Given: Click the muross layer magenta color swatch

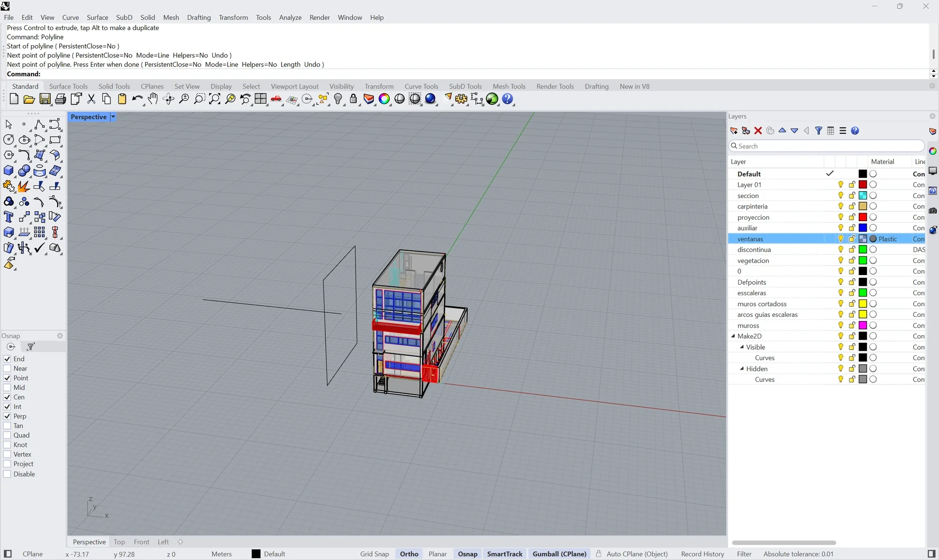Looking at the screenshot, I should click(x=863, y=325).
